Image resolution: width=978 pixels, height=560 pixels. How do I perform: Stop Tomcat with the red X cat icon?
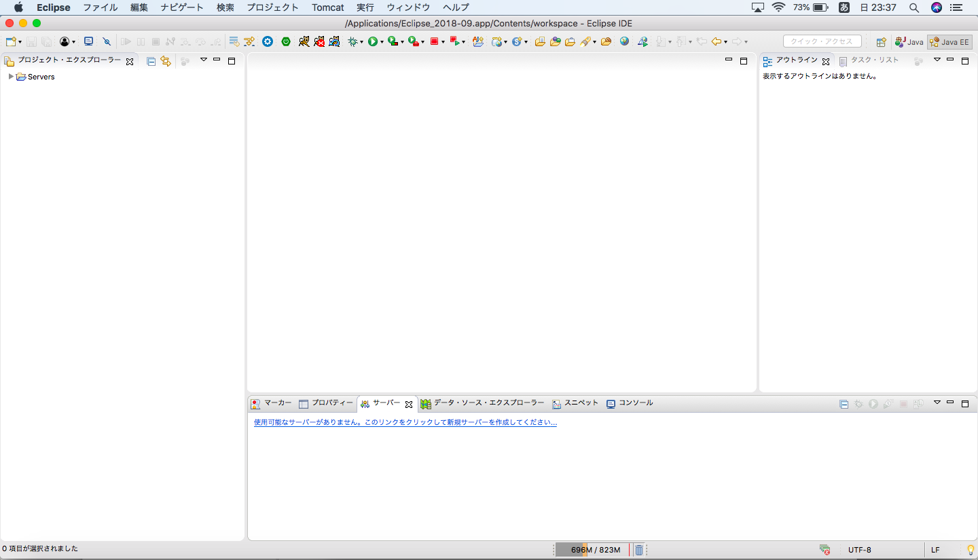click(319, 41)
